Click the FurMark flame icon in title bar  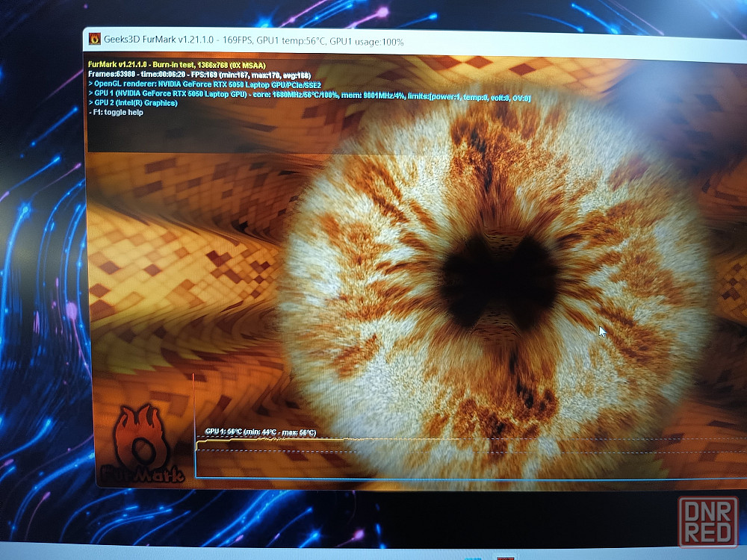coord(96,39)
